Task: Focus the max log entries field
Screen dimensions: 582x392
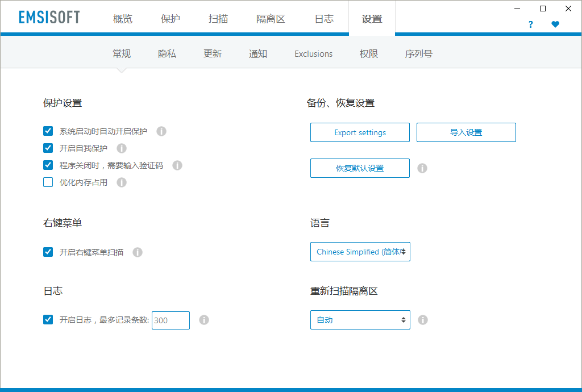Action: coord(171,320)
